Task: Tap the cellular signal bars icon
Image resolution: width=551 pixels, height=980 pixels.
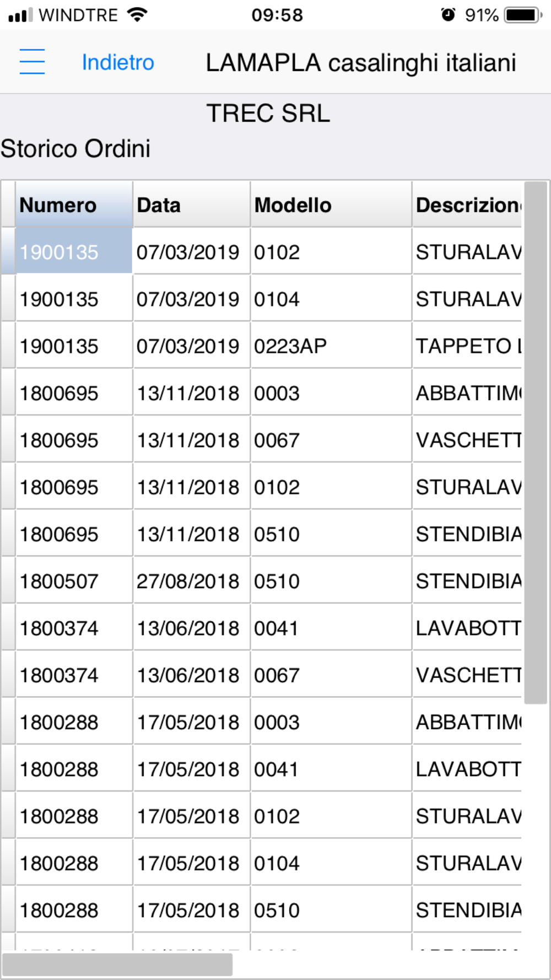Action: tap(21, 15)
